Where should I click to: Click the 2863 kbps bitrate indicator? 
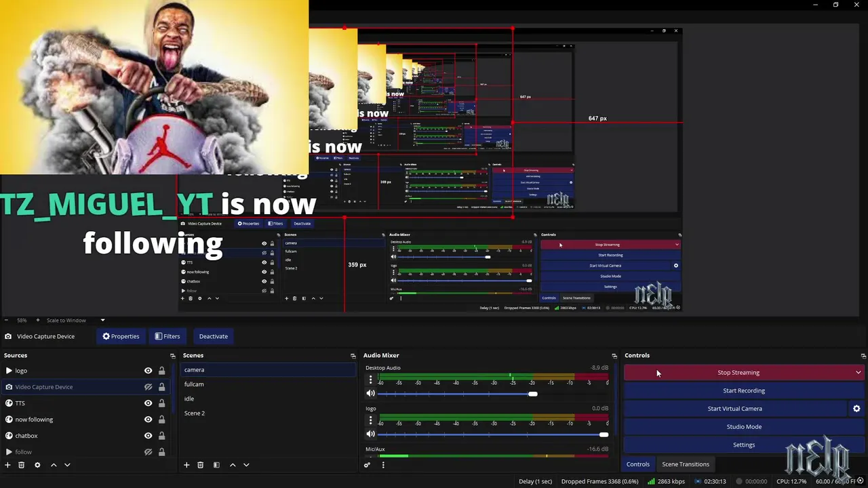(666, 481)
